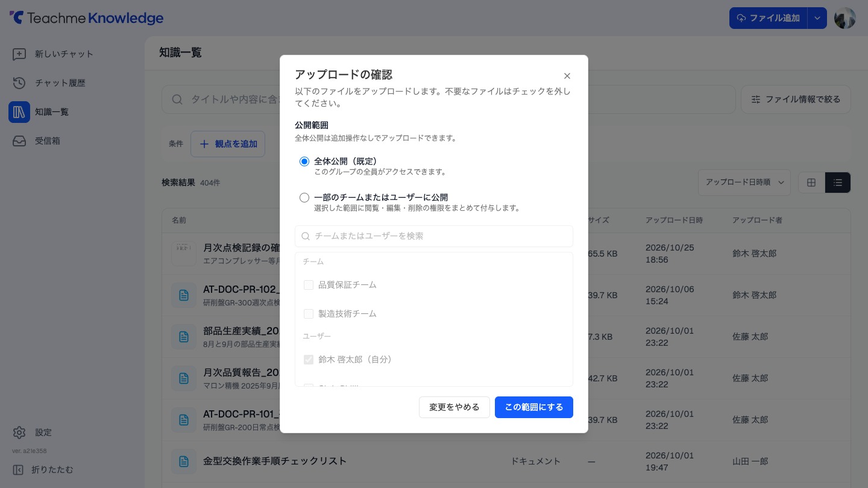Viewport: 868px width, 488px height.
Task: Check the 製造技術チーム checkbox
Action: [x=309, y=314]
